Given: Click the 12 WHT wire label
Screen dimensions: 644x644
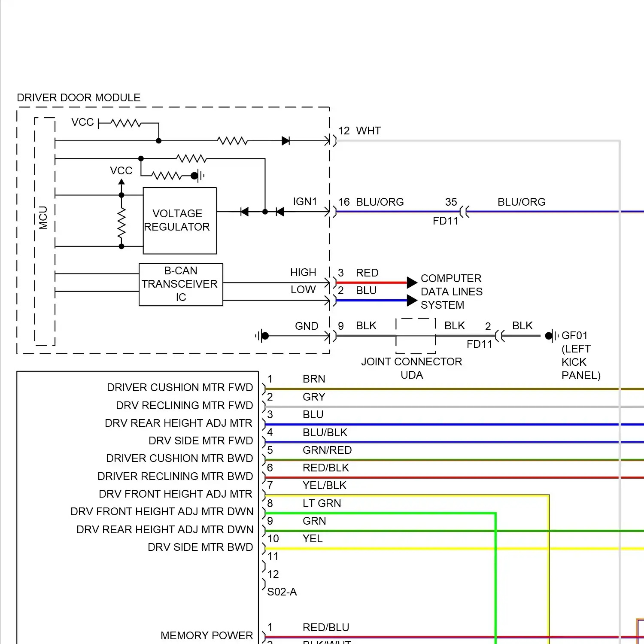Looking at the screenshot, I should point(359,131).
